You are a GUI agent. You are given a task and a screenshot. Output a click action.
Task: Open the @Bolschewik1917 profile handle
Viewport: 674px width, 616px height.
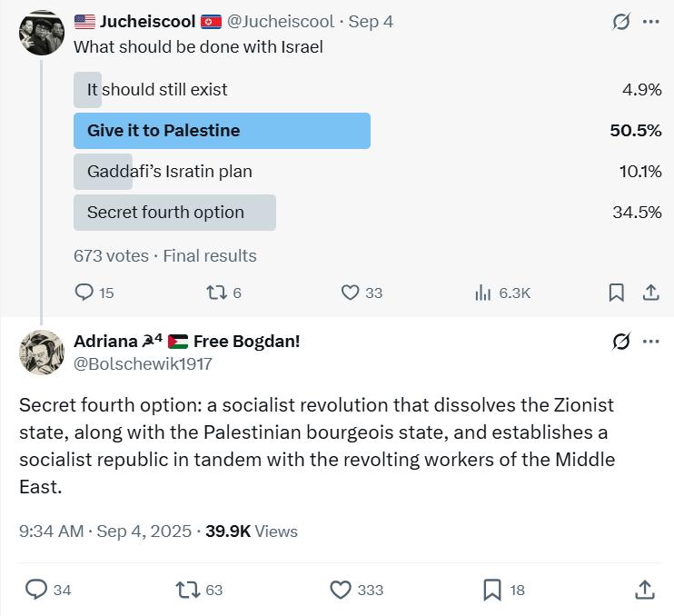(143, 364)
